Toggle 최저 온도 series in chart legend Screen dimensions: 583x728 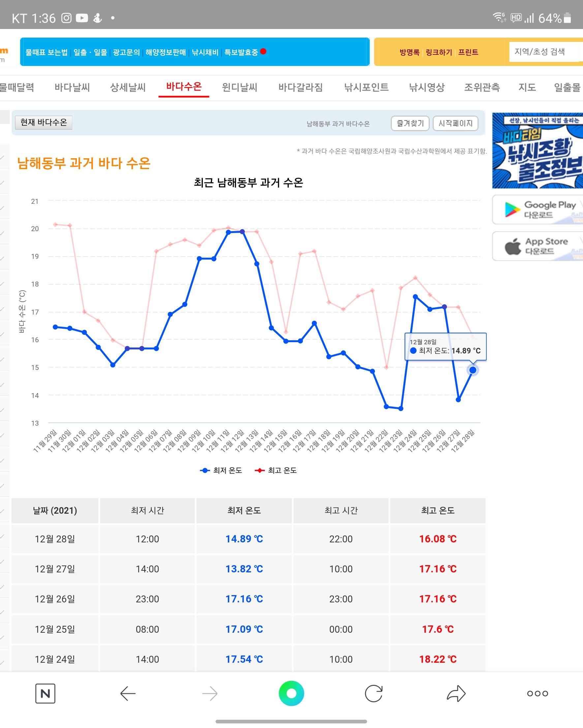point(221,470)
